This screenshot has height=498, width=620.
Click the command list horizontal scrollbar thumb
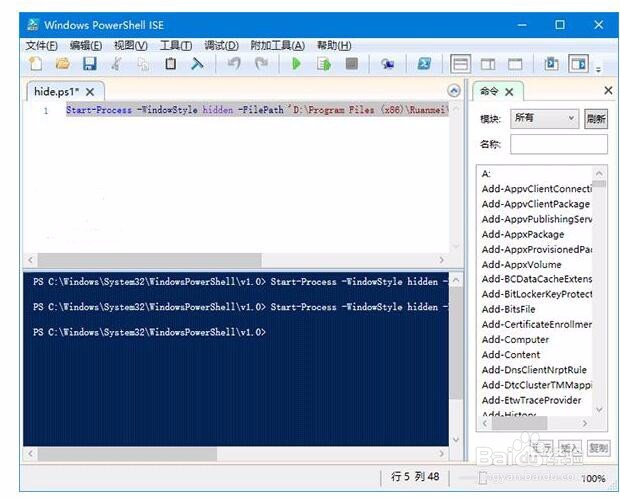(x=520, y=423)
